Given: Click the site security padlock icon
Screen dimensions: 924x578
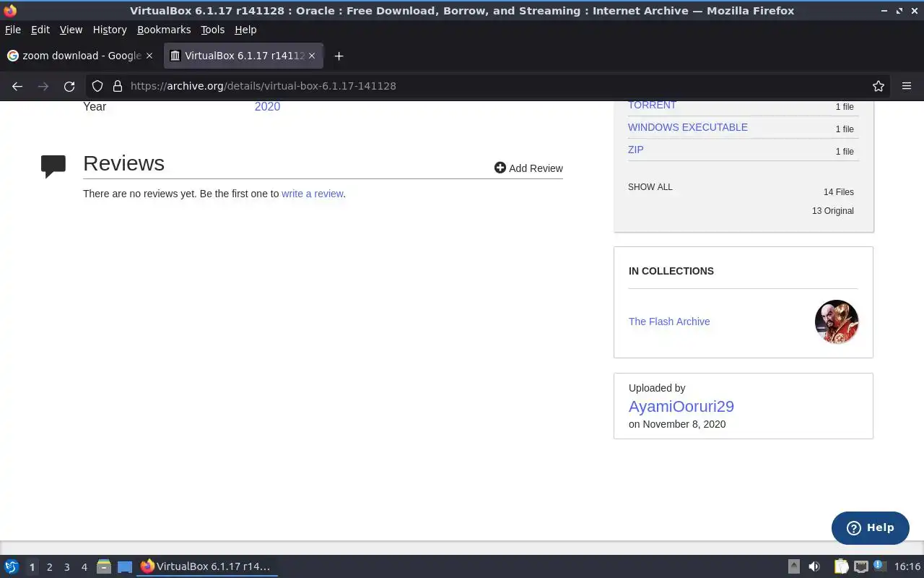Looking at the screenshot, I should point(118,86).
